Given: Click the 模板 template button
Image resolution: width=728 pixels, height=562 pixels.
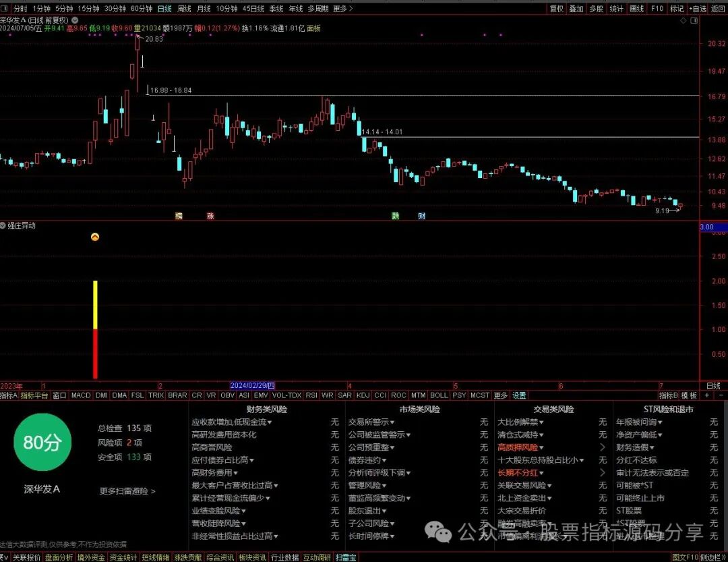Looking at the screenshot, I should coord(690,395).
